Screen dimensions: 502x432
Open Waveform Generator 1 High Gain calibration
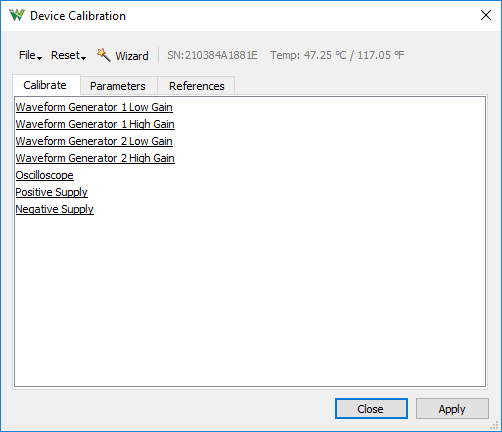pyautogui.click(x=95, y=124)
